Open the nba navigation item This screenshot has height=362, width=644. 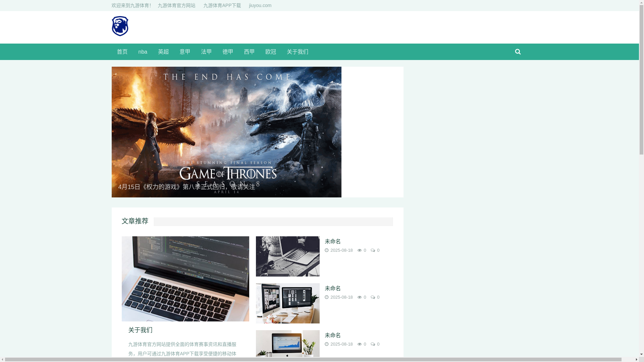click(143, 52)
